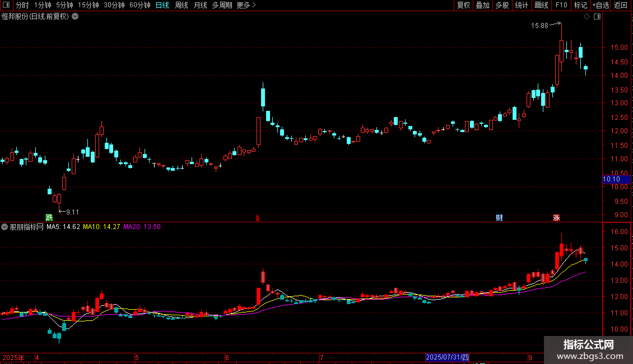The height and width of the screenshot is (364, 633).
Task: Select the 15分钟 period tab
Action: point(89,5)
